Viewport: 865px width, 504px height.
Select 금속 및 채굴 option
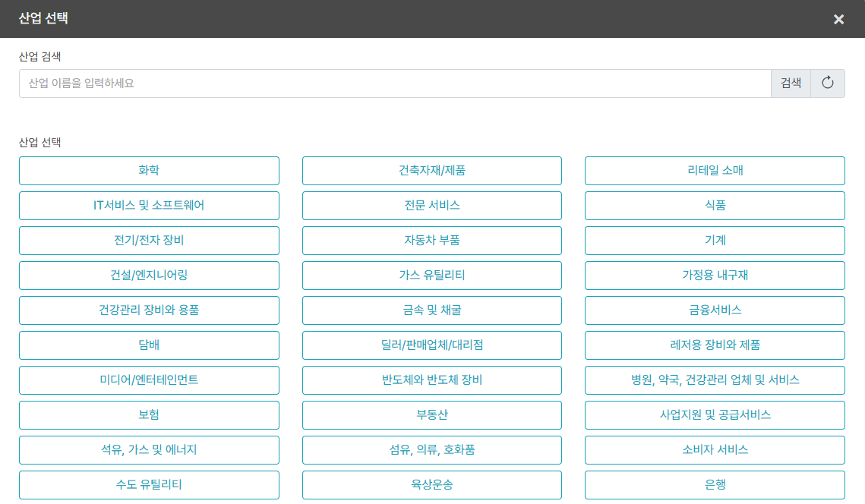(432, 310)
